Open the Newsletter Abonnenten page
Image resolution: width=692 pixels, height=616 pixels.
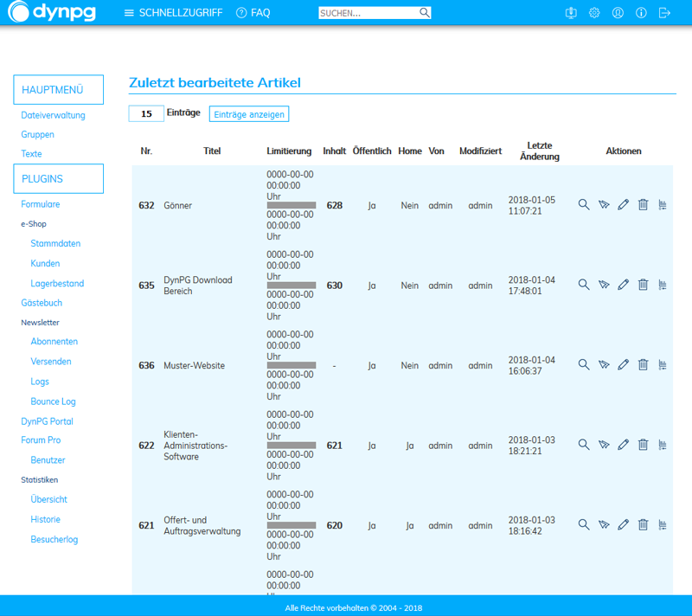click(x=54, y=342)
